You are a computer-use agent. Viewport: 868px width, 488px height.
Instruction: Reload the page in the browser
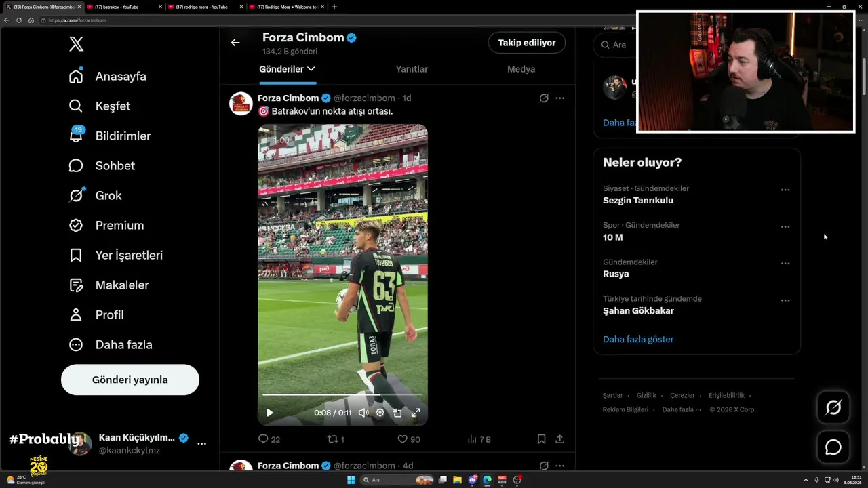[19, 20]
